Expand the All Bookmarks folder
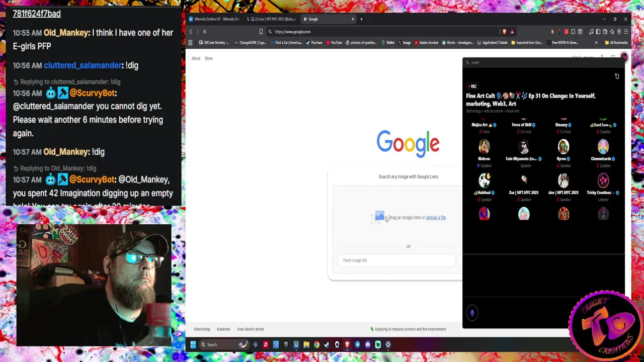This screenshot has height=362, width=644. pos(616,43)
